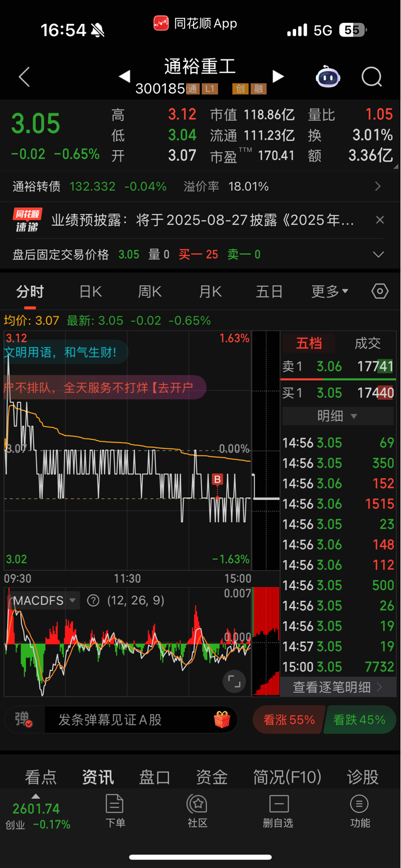This screenshot has height=868, width=401.
Task: Tap the trade row with volume 1515
Action: [x=338, y=504]
